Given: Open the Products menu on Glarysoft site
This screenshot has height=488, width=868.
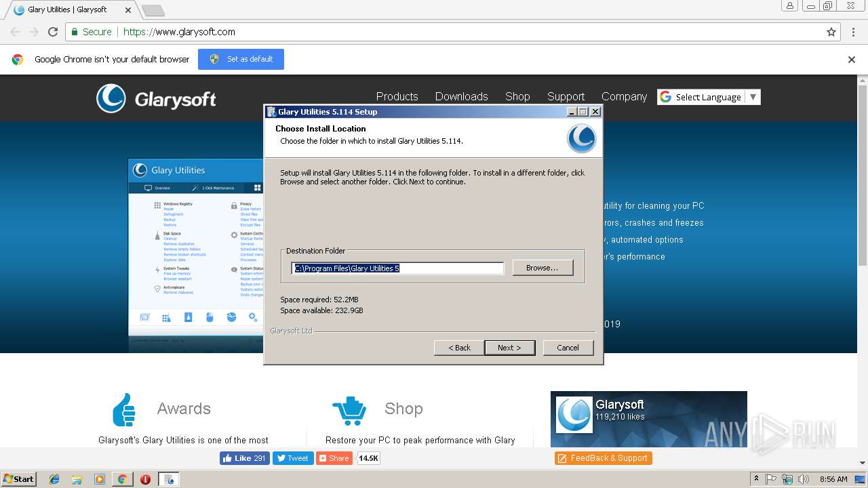Looking at the screenshot, I should (x=397, y=96).
